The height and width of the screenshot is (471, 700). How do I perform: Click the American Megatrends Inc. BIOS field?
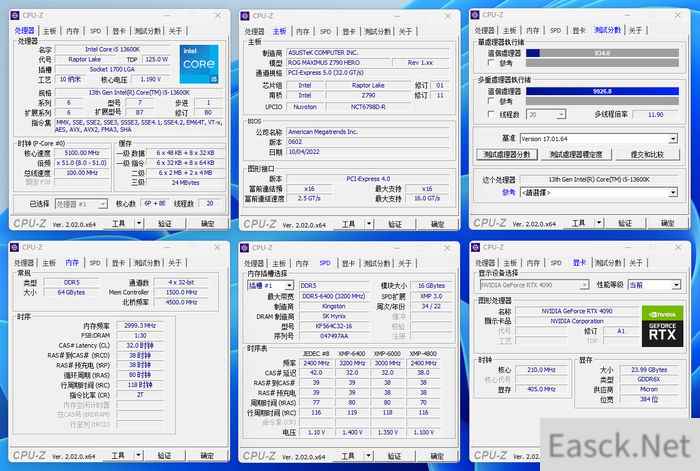click(x=367, y=132)
